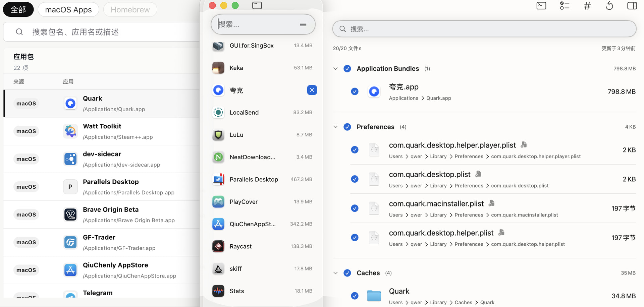Click the Keka app icon in list
The height and width of the screenshot is (307, 644).
click(x=218, y=68)
